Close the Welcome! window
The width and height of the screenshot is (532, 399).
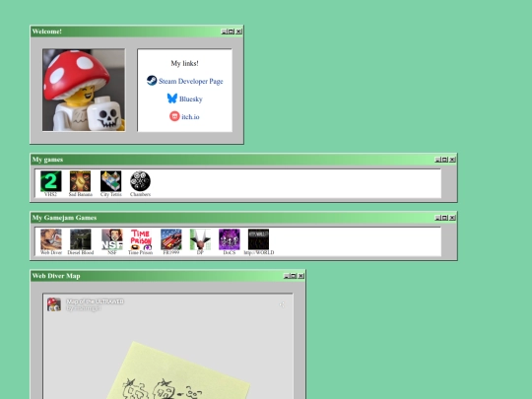click(x=238, y=32)
